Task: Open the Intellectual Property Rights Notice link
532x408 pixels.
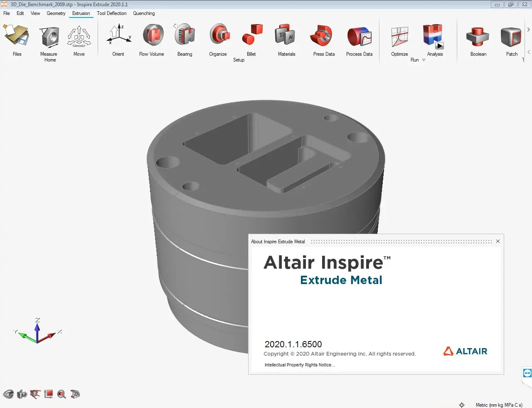Action: (x=299, y=365)
